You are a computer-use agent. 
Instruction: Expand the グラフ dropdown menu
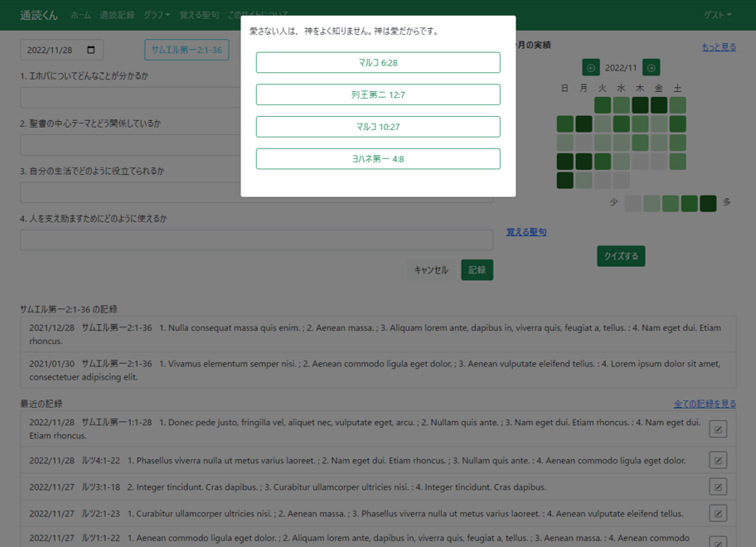(157, 15)
